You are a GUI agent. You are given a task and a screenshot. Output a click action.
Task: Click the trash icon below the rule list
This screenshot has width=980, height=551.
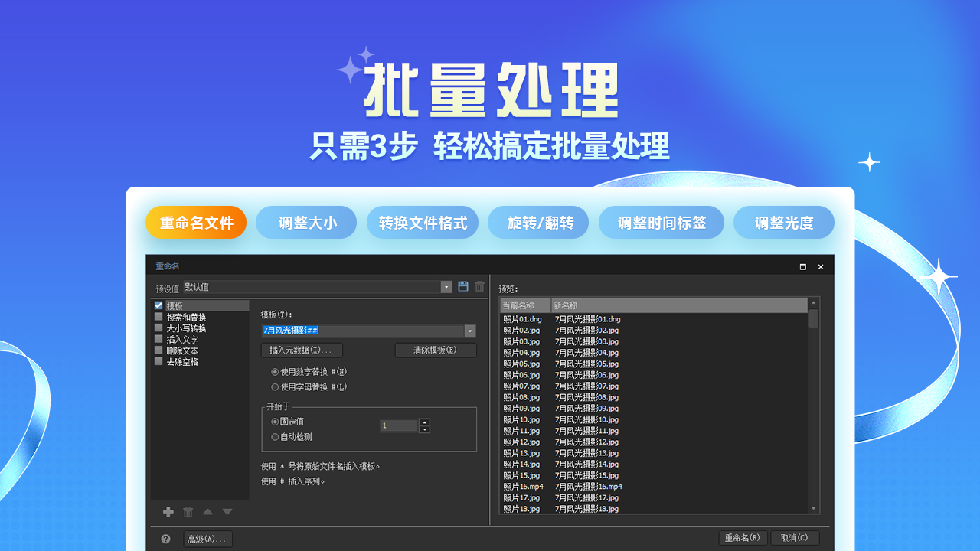tap(188, 511)
